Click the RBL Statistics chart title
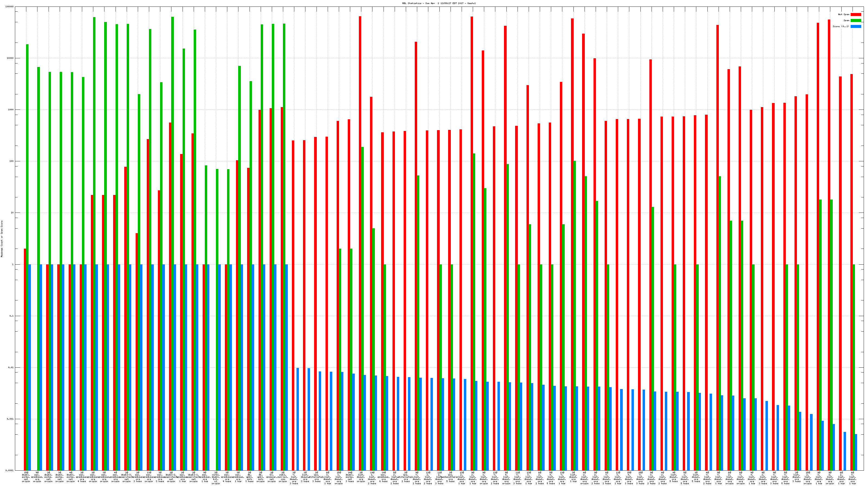The height and width of the screenshot is (488, 868). 439,3
